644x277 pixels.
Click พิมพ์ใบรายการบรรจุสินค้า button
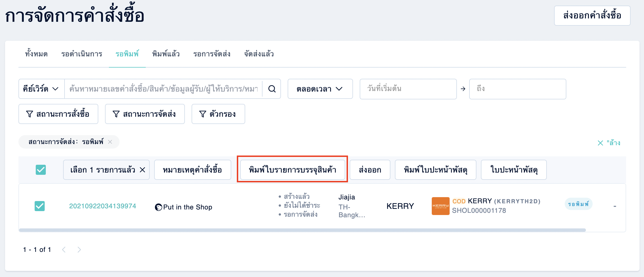tap(292, 170)
